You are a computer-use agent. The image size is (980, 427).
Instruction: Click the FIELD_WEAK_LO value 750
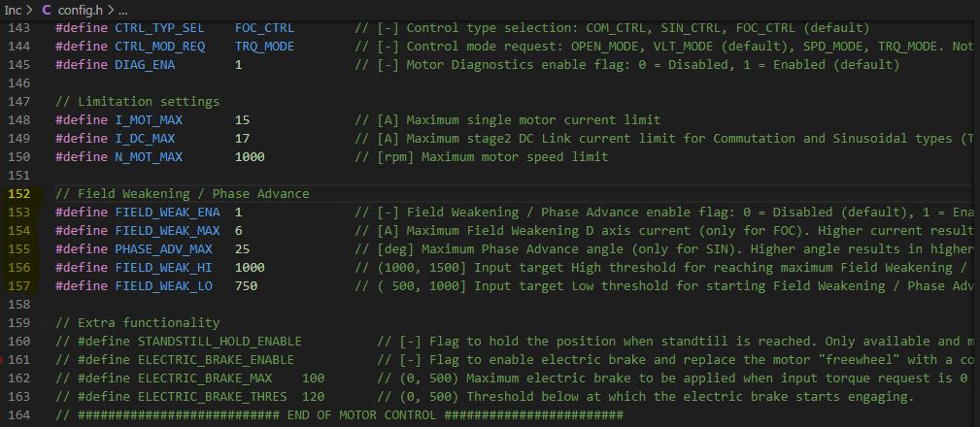246,285
